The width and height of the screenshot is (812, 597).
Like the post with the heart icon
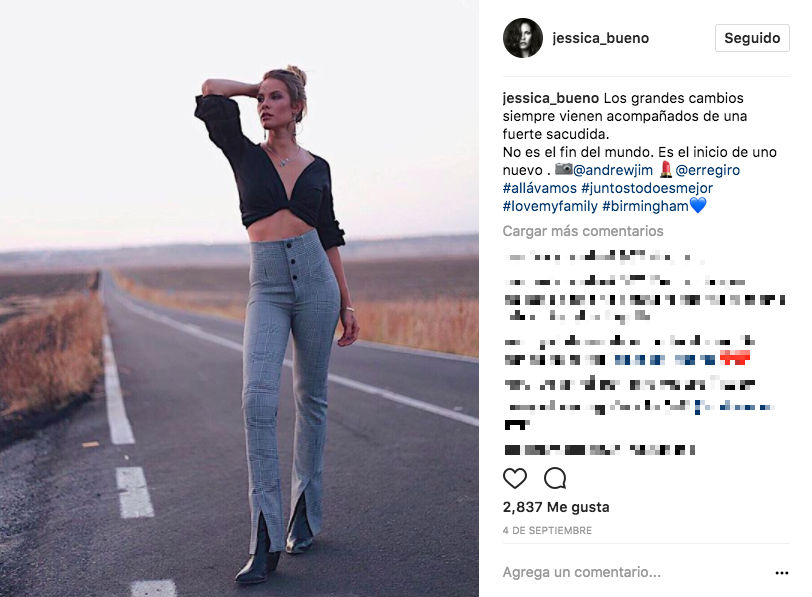pos(515,478)
